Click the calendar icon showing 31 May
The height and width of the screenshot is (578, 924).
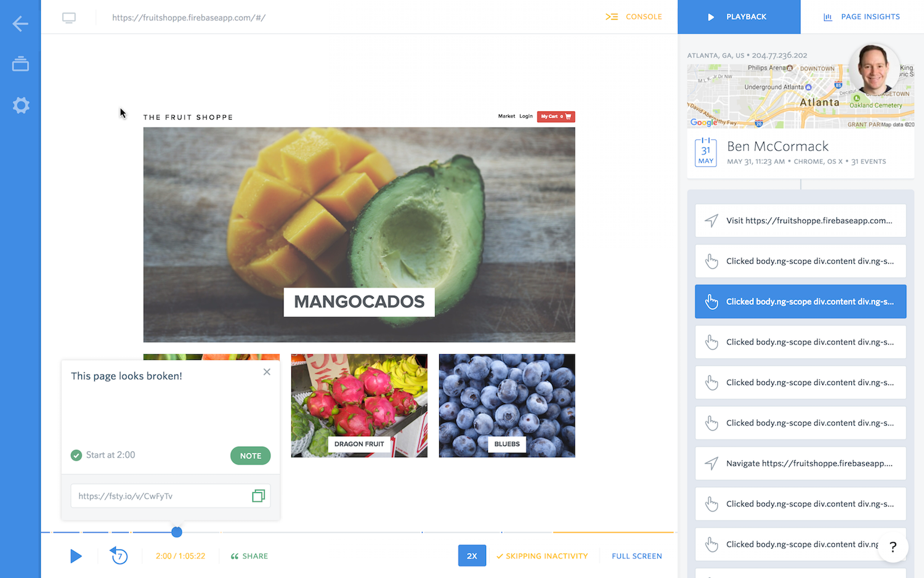coord(706,152)
